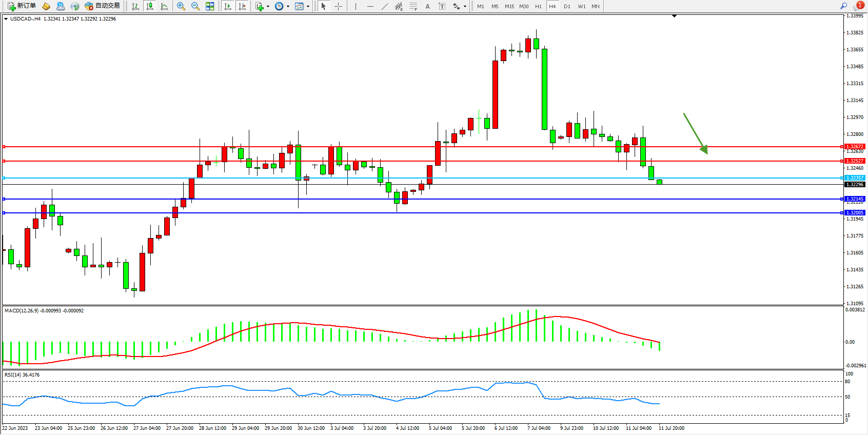Click the red 1.32672 horizontal line label
The image size is (868, 435).
(855, 147)
